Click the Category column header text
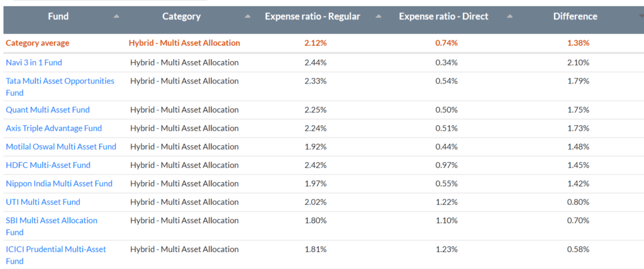 click(181, 17)
